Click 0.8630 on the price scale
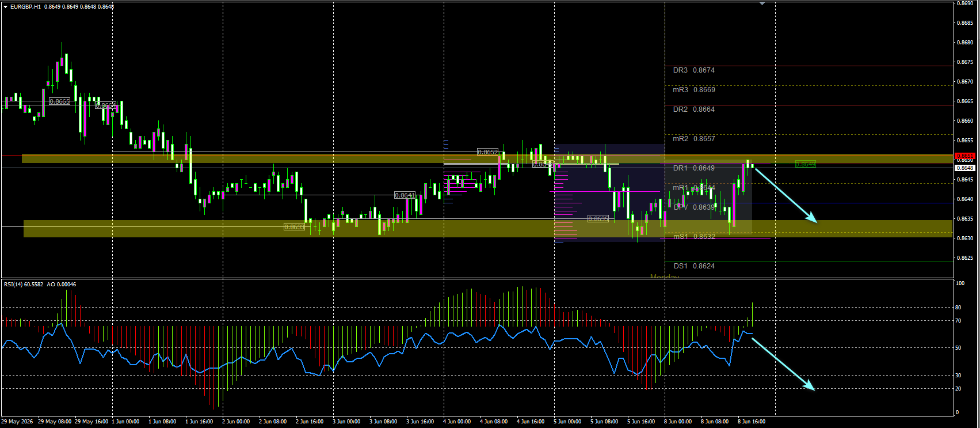Image resolution: width=980 pixels, height=428 pixels. (965, 238)
